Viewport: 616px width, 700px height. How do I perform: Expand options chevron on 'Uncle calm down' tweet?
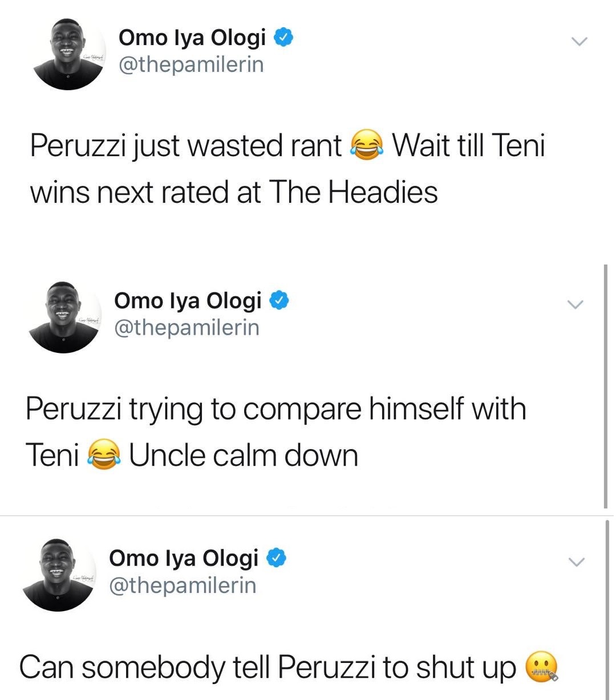(575, 305)
